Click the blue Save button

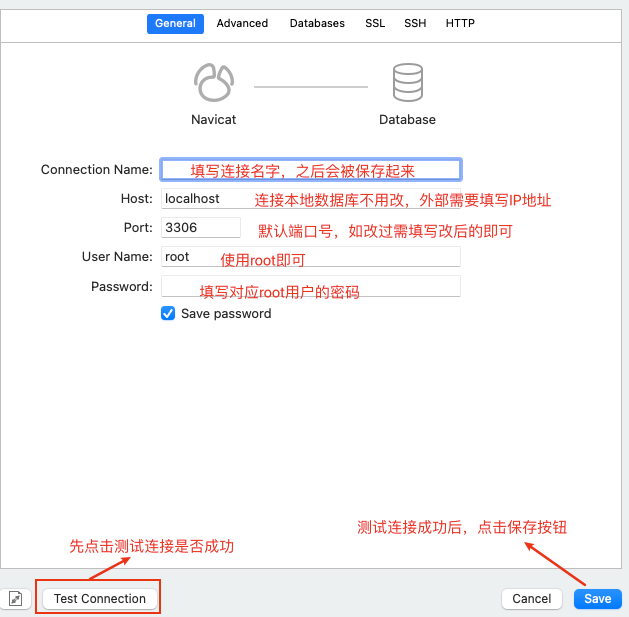click(597, 598)
